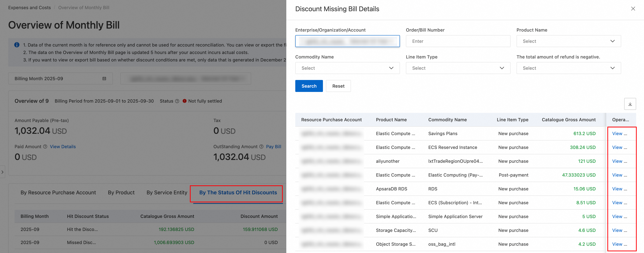Image resolution: width=644 pixels, height=253 pixels.
Task: Close the Discount Missing Bill Details panel
Action: click(x=633, y=9)
